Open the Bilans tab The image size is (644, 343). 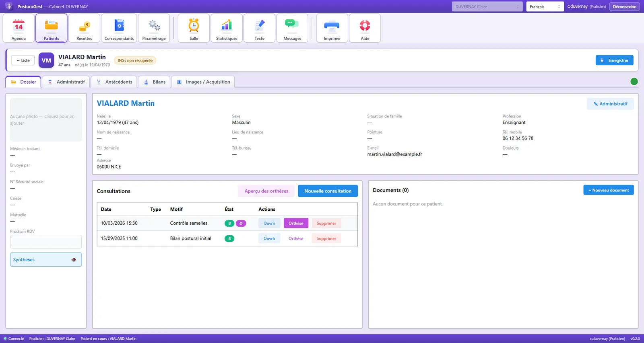pyautogui.click(x=155, y=82)
